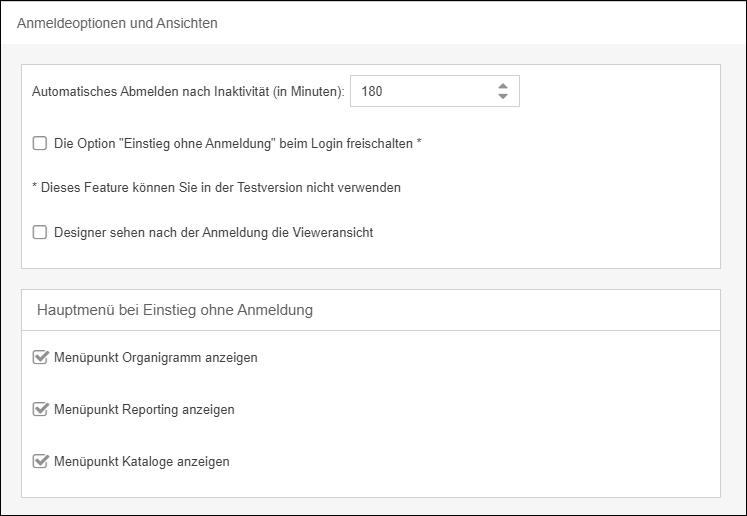Tick the Designer Vieweransicht checkbox
This screenshot has height=516, width=747.
click(40, 233)
